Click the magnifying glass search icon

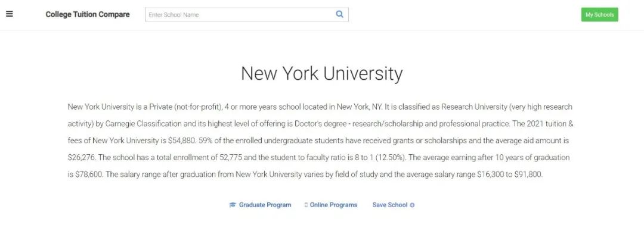point(339,14)
